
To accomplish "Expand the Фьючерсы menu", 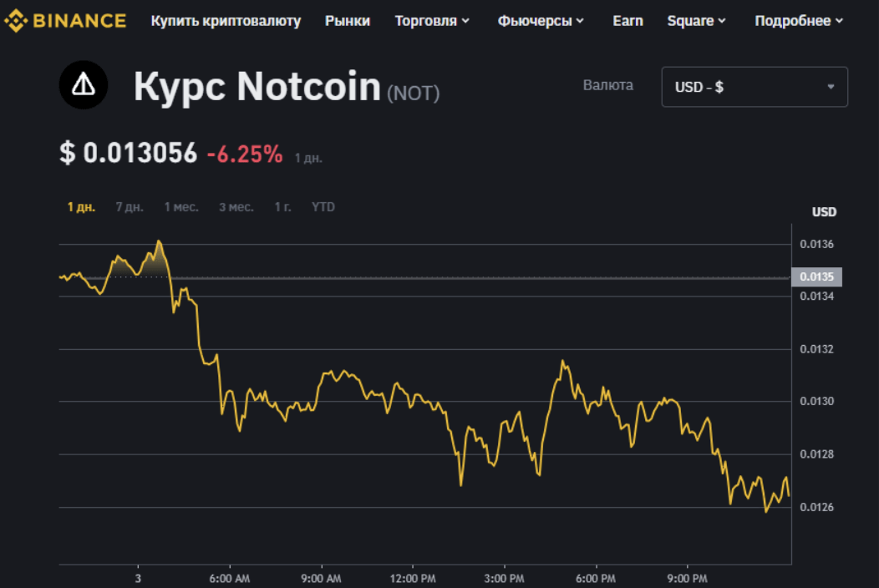I will pos(541,21).
